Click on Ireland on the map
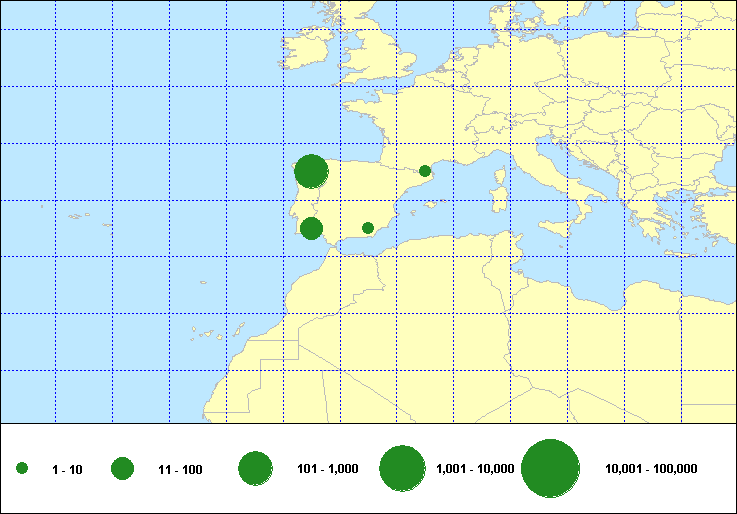 coord(306,50)
